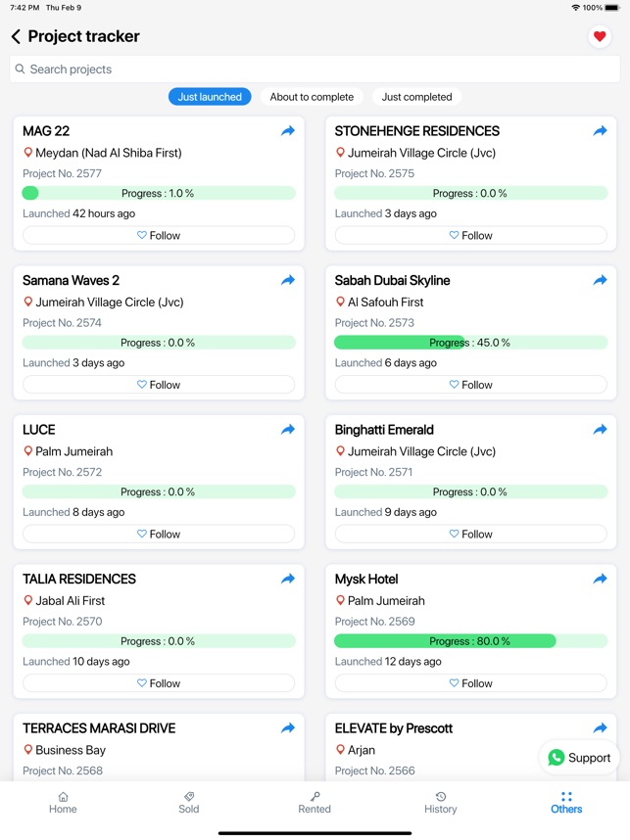Share the Sabah Dubai Skyline project

tap(600, 280)
